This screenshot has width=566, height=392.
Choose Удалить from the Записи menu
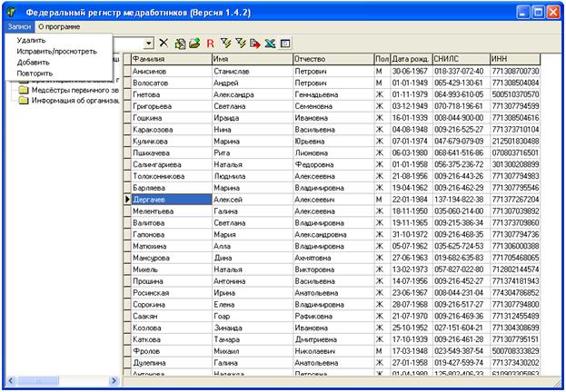coord(32,41)
